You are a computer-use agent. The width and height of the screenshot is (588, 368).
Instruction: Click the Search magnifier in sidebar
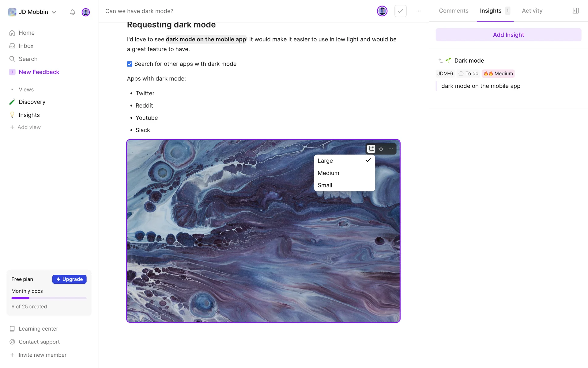[12, 59]
